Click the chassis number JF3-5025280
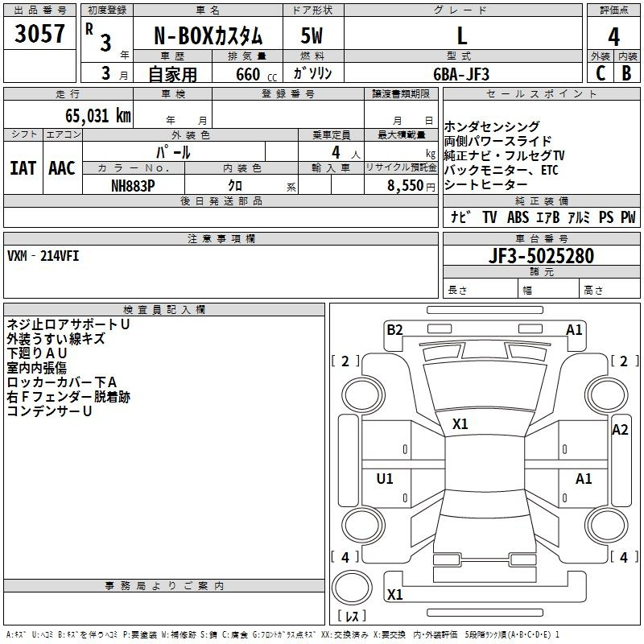The width and height of the screenshot is (644, 644). [542, 257]
